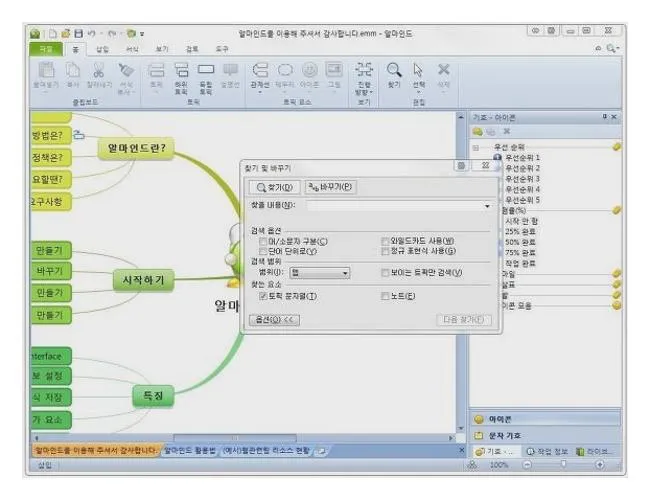
Task: Click the Subtopic (하위 토픽) icon
Action: pos(181,70)
